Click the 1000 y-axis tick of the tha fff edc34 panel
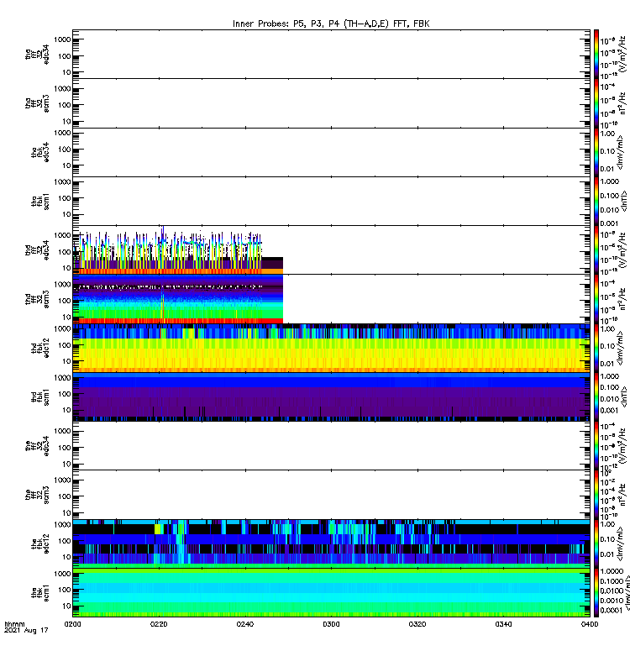Viewport: 630px width, 672px height. pyautogui.click(x=62, y=39)
